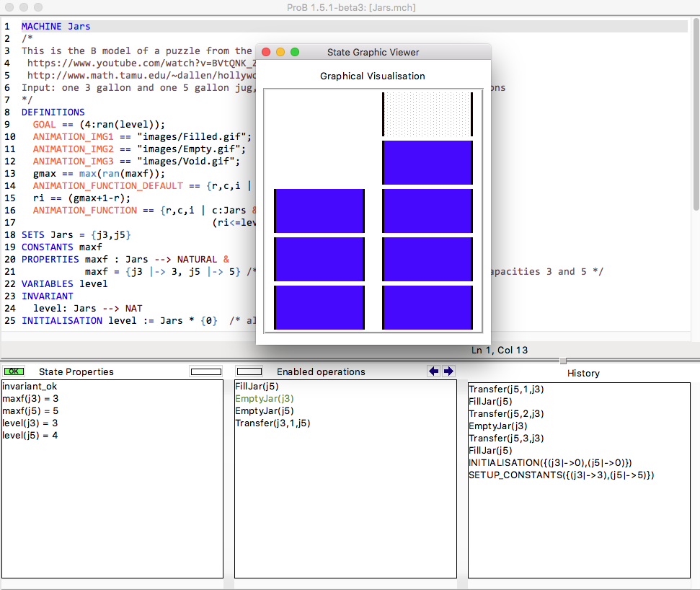Click the back arrow in Enabled operations
Screen dimensions: 700x590
pos(433,371)
